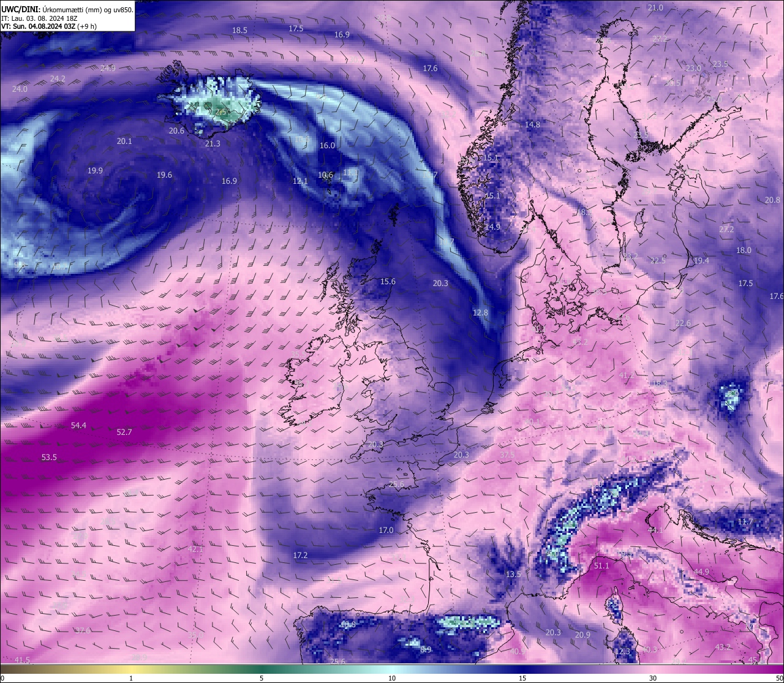Image resolution: width=784 pixels, height=683 pixels.
Task: Click the 52.7 value label
Action: coord(124,432)
